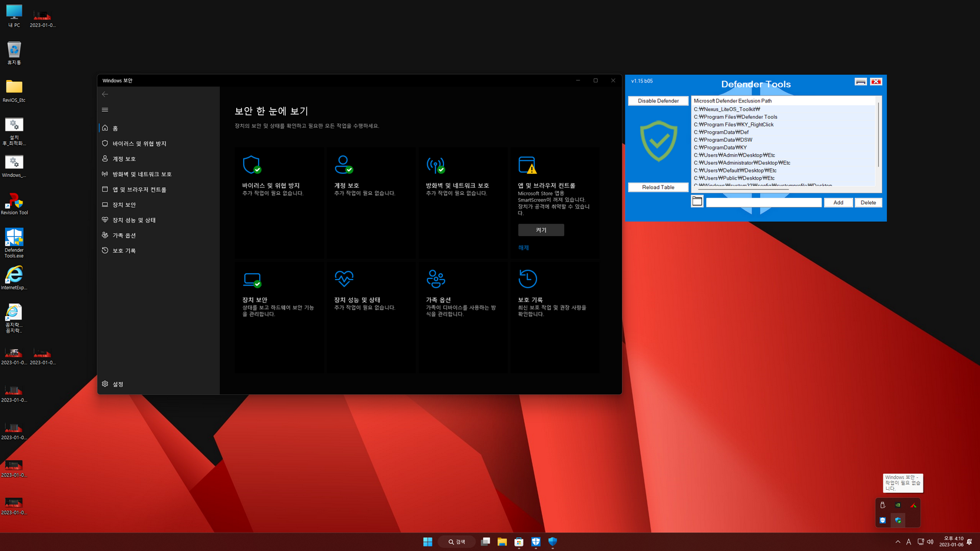Select C:₩Users₩Administrator₩Desktop₩Etc row
Viewport: 980px width, 551px height.
pyautogui.click(x=783, y=162)
